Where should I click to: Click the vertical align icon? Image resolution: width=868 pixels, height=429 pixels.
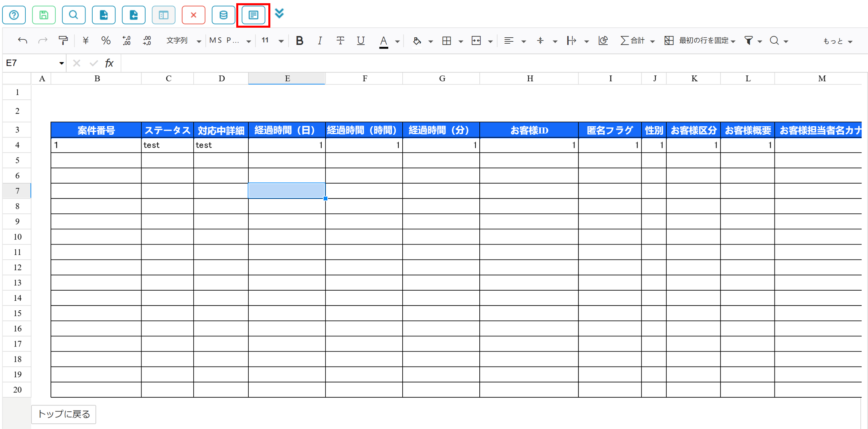540,40
